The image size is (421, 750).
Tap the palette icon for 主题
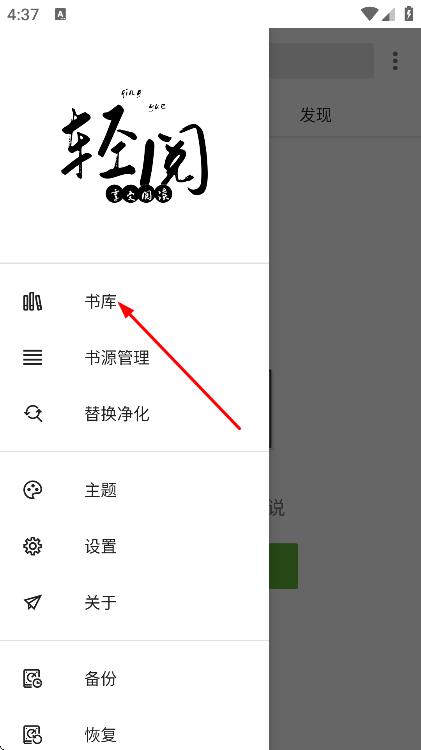coord(33,490)
